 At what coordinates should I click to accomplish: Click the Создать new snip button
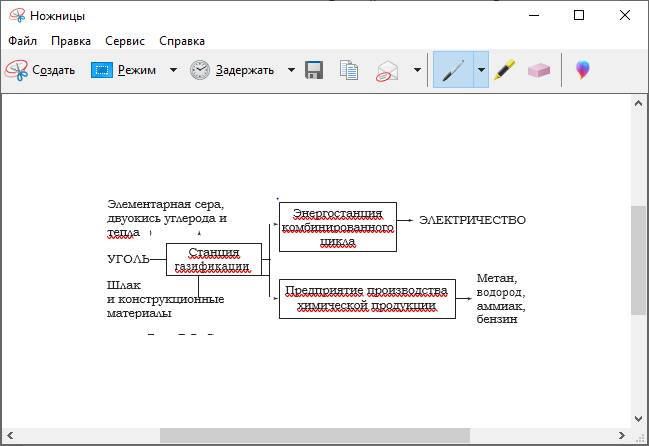click(x=40, y=70)
